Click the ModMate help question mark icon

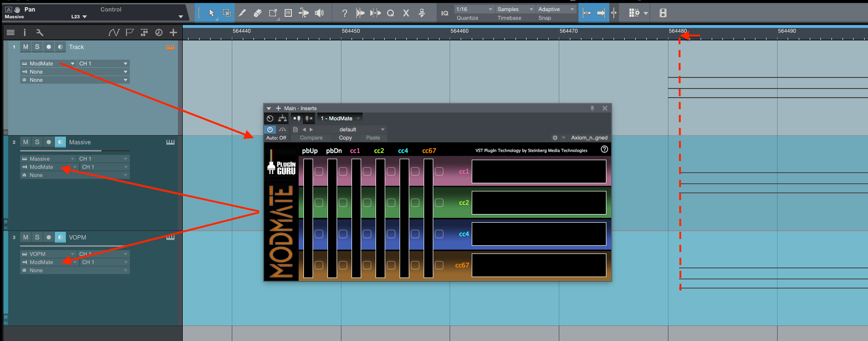[604, 149]
